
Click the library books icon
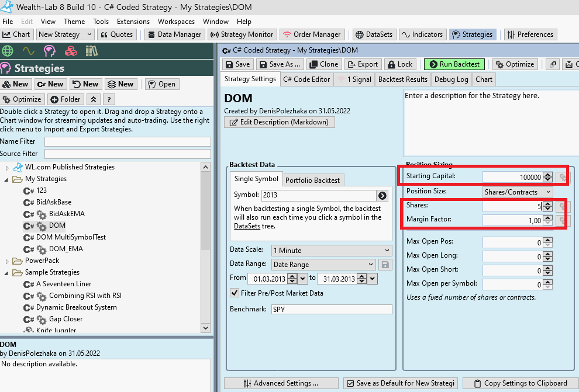(92, 51)
